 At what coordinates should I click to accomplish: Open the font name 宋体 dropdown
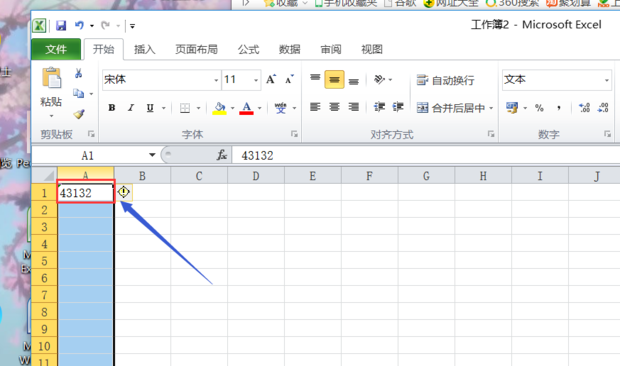pos(216,80)
